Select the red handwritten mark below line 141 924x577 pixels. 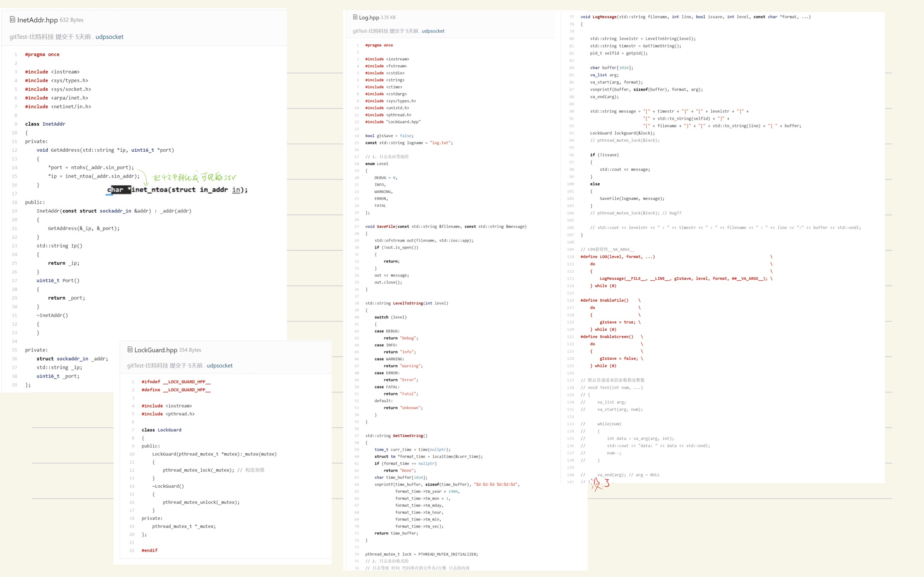click(x=600, y=484)
